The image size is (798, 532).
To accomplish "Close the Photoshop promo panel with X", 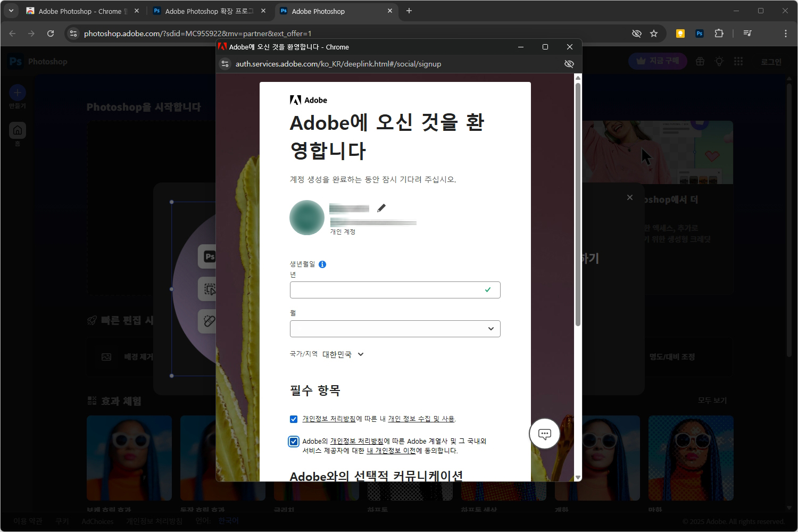I will click(630, 197).
